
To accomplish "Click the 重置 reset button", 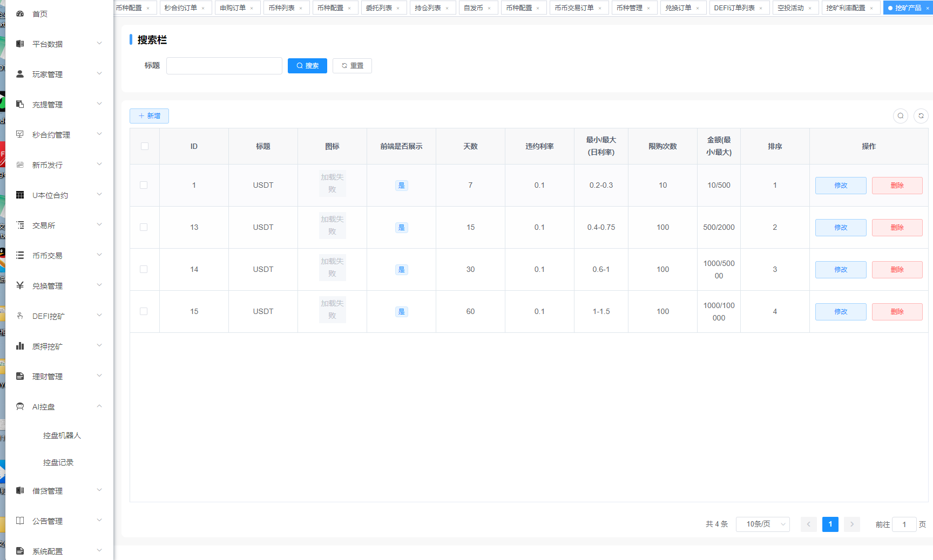I will pyautogui.click(x=352, y=66).
